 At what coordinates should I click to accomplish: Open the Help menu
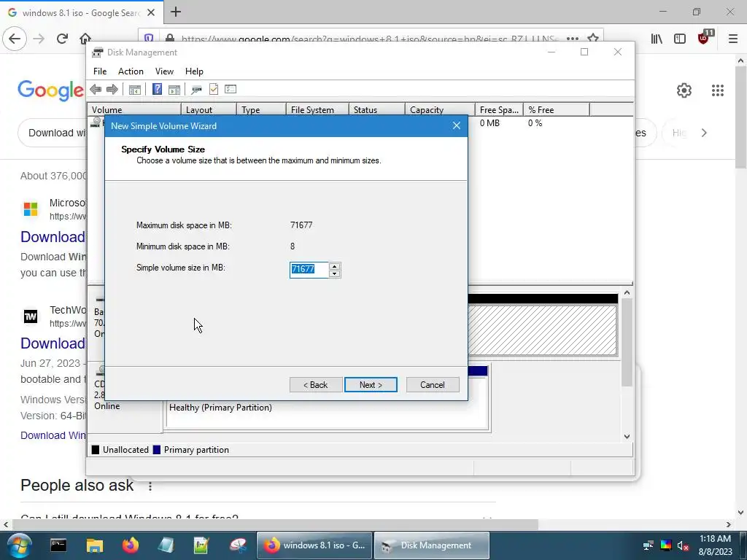194,71
